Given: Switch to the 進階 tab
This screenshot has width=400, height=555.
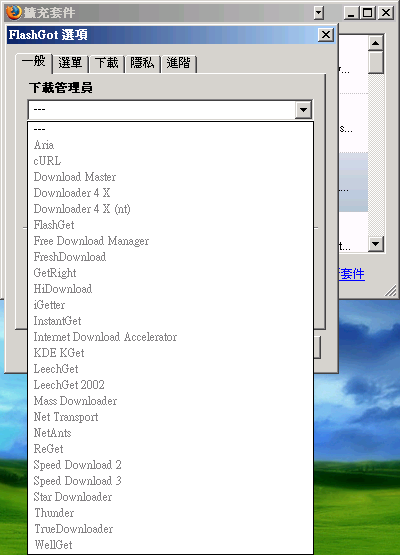Looking at the screenshot, I should pyautogui.click(x=178, y=64).
